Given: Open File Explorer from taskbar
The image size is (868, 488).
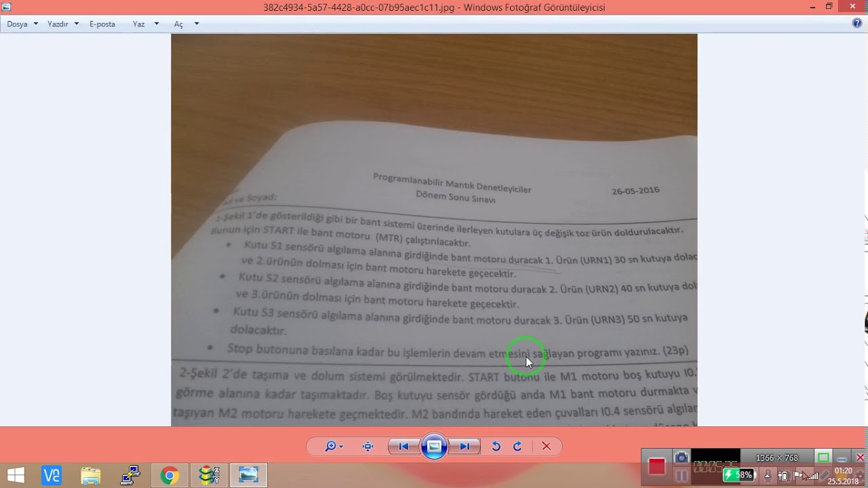Looking at the screenshot, I should 90,475.
